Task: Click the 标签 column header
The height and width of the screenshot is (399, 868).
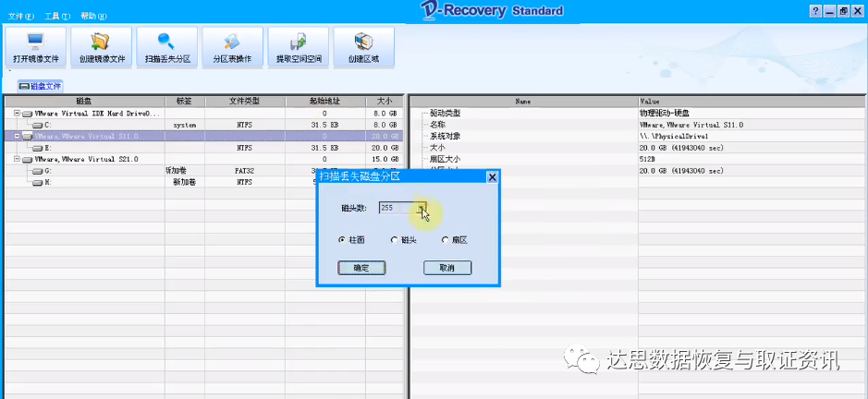Action: 185,102
